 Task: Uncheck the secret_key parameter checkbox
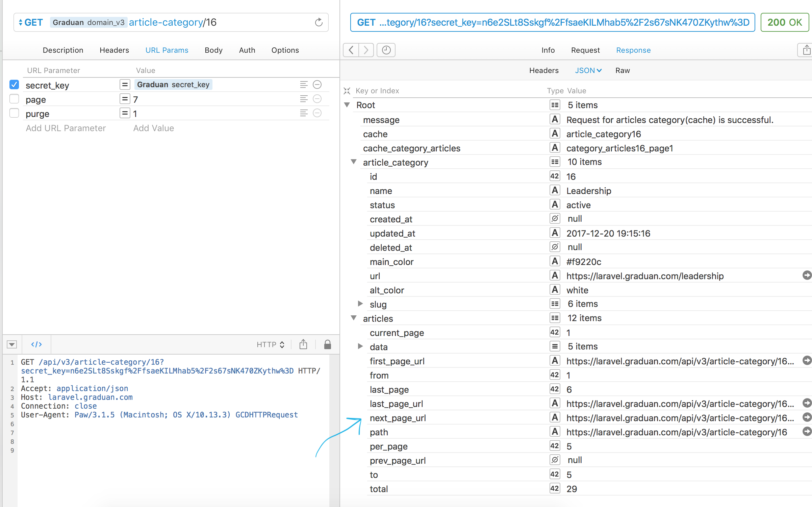click(x=14, y=84)
